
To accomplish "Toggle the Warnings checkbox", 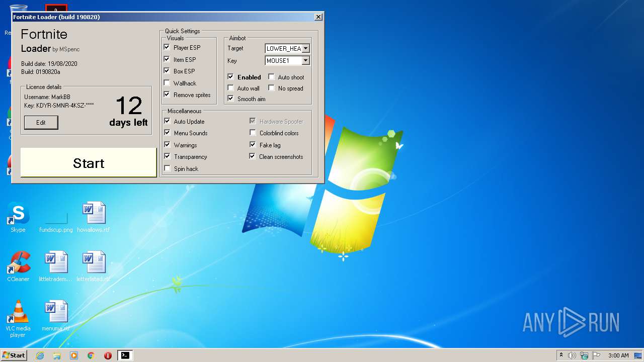I will 167,145.
